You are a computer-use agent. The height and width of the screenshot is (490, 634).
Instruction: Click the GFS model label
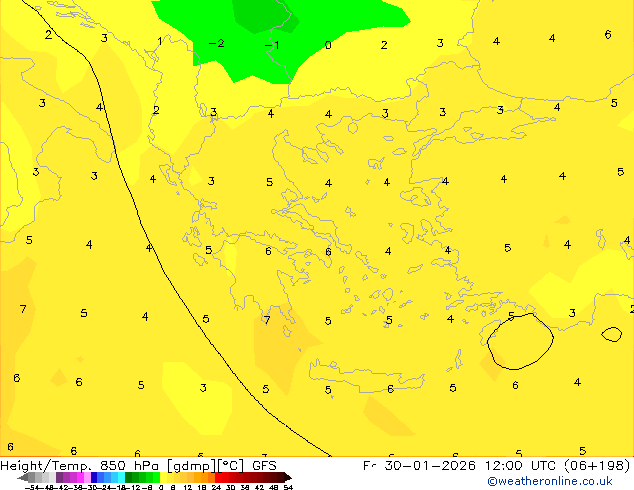tap(264, 466)
